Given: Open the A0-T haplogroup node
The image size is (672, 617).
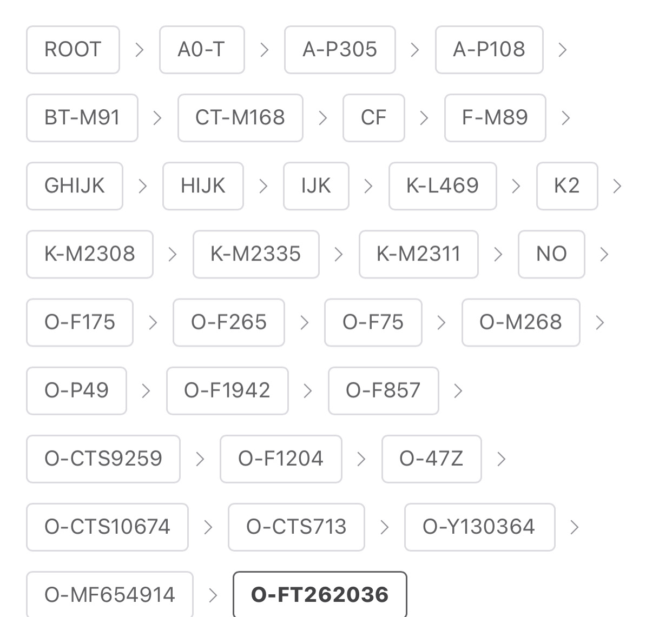Looking at the screenshot, I should pos(201,50).
